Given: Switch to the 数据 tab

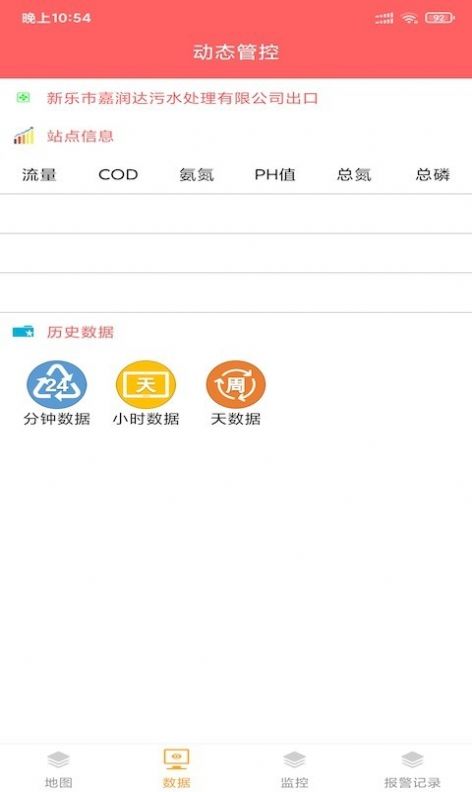Looking at the screenshot, I should click(177, 769).
